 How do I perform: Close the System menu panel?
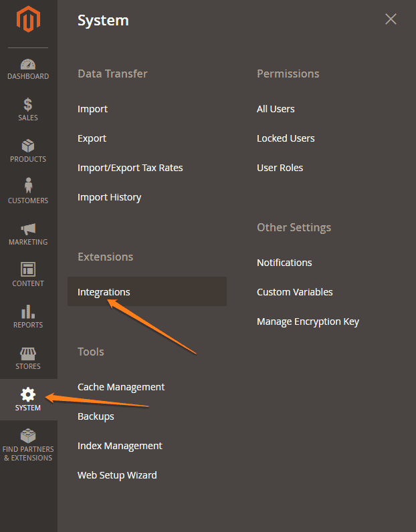[x=391, y=19]
